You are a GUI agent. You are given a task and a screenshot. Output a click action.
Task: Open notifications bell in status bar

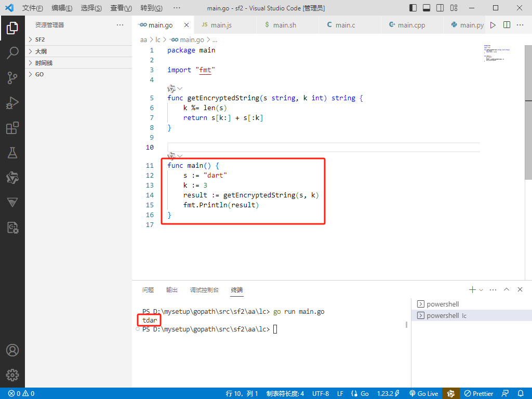coord(521,394)
